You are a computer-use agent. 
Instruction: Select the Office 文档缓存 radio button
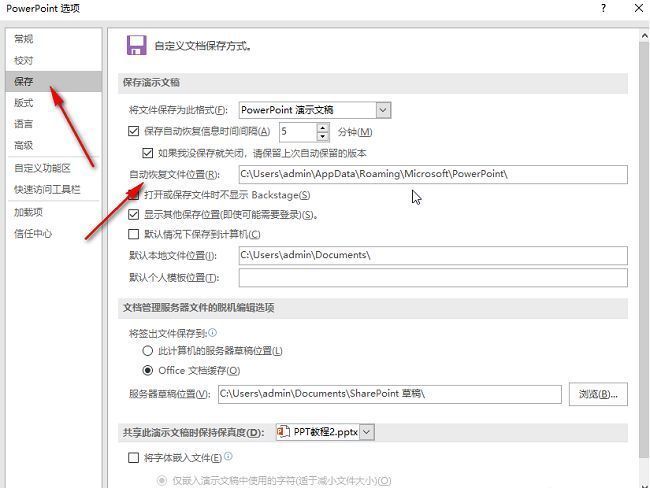[x=148, y=370]
